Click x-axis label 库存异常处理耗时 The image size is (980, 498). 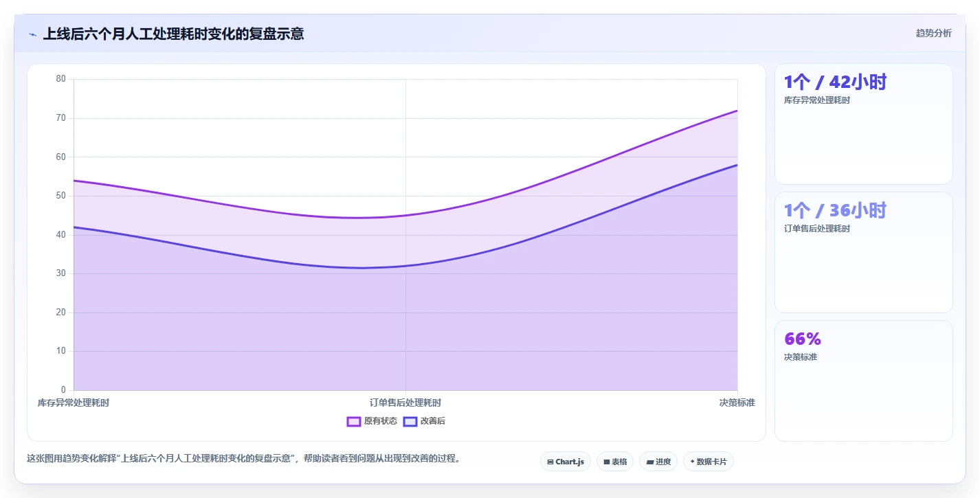[74, 403]
